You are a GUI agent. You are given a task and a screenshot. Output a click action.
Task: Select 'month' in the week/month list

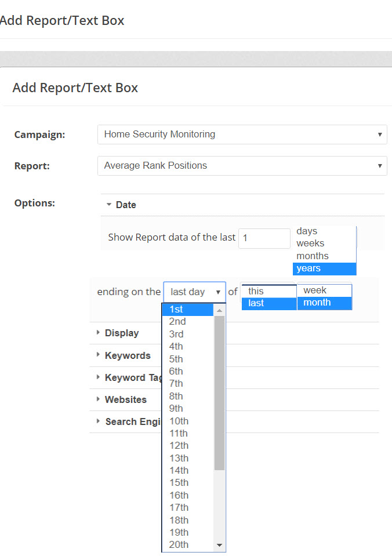(317, 303)
